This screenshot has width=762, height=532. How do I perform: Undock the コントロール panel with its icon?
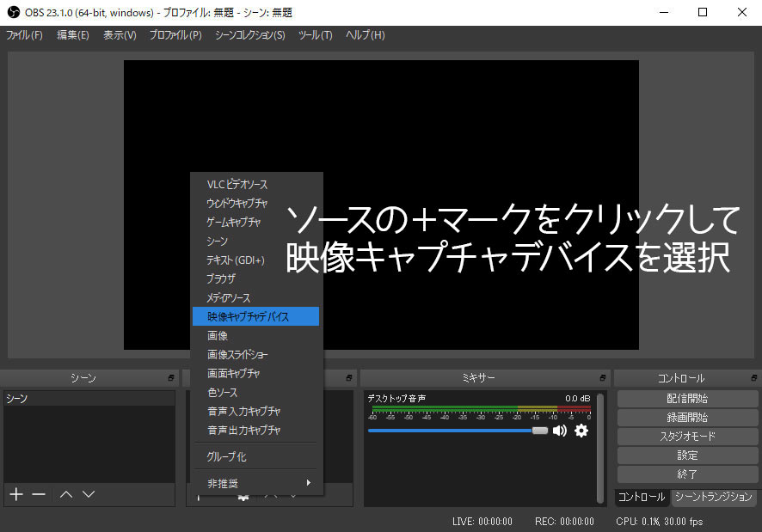pyautogui.click(x=753, y=377)
